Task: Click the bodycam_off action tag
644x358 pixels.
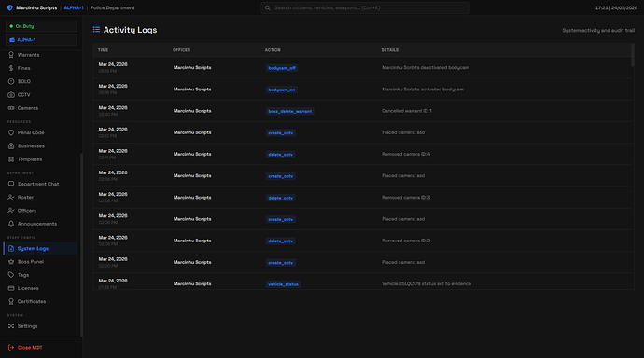Action: pos(282,68)
